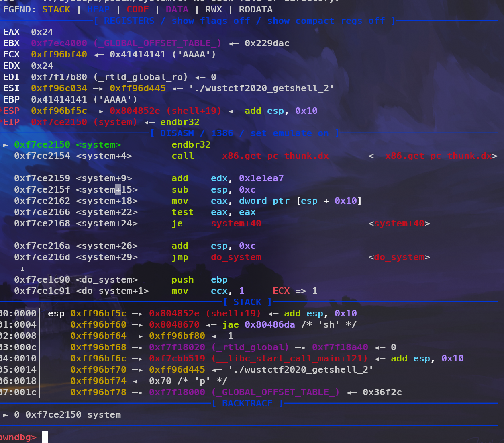Click the EIP register name in the registers panel
Screen dimensions: 504x443
(x=11, y=122)
